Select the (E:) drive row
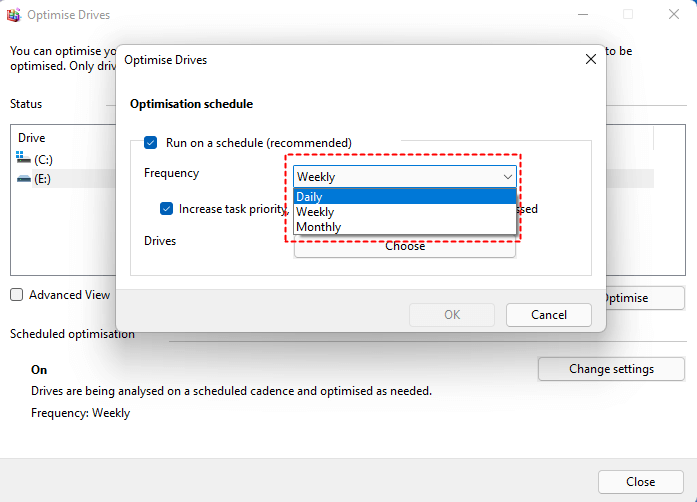This screenshot has width=697, height=502. tap(42, 179)
